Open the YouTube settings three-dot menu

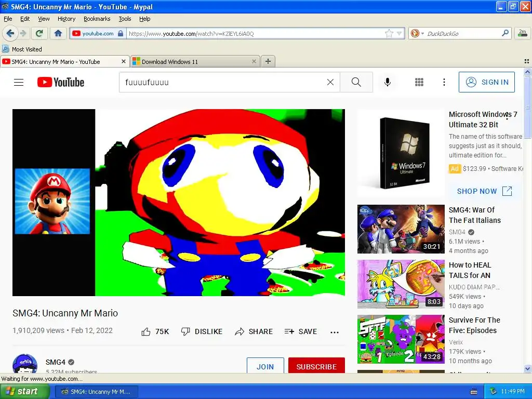tap(444, 82)
